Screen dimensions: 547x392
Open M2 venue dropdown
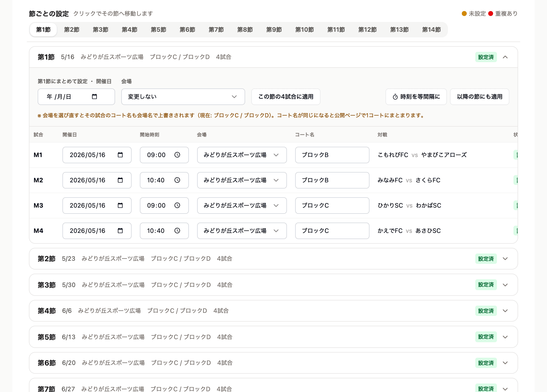(x=242, y=180)
